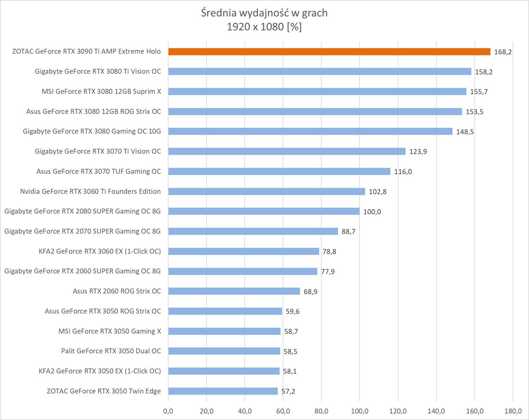Select the 168,2 data label

503,52
